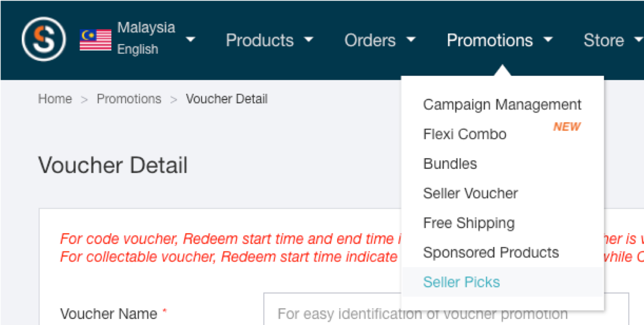Select Campaign Management from Promotions menu
644x325 pixels.
point(502,104)
